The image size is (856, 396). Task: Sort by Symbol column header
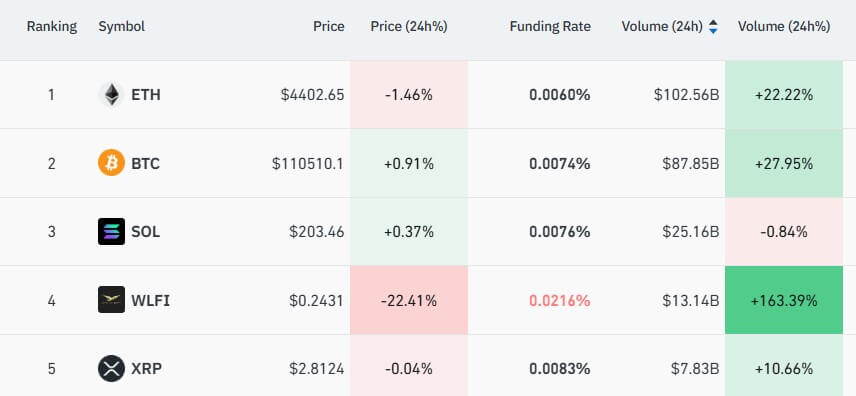[x=122, y=26]
